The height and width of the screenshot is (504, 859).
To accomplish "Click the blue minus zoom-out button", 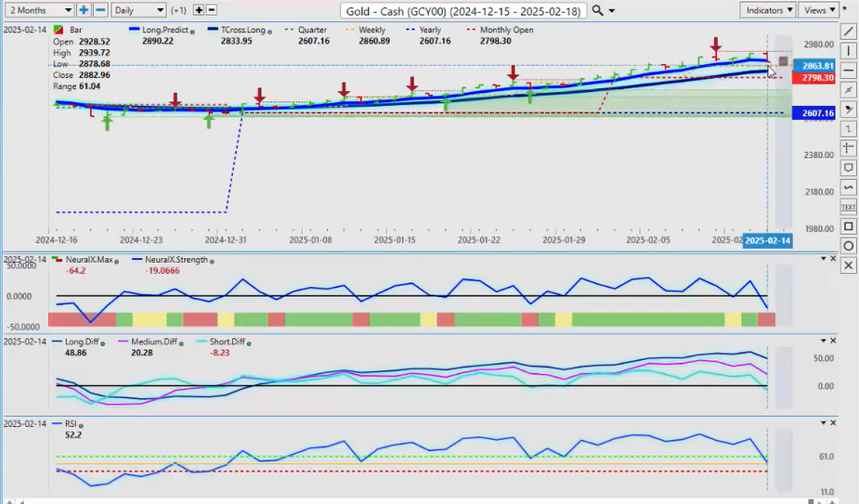I will (100, 10).
